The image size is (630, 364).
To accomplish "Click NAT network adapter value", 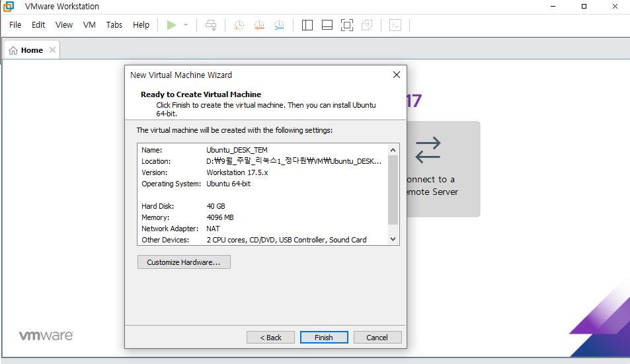I will click(x=213, y=229).
